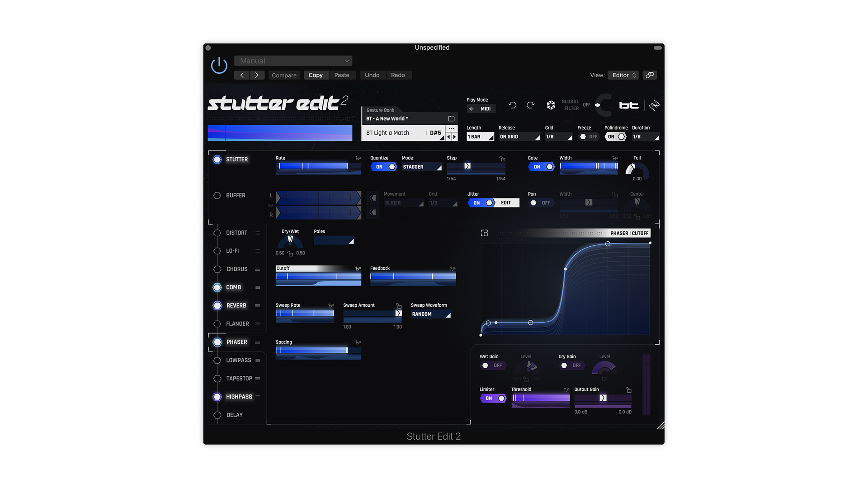The width and height of the screenshot is (868, 488).
Task: Click the Undo button in header
Action: [x=372, y=75]
